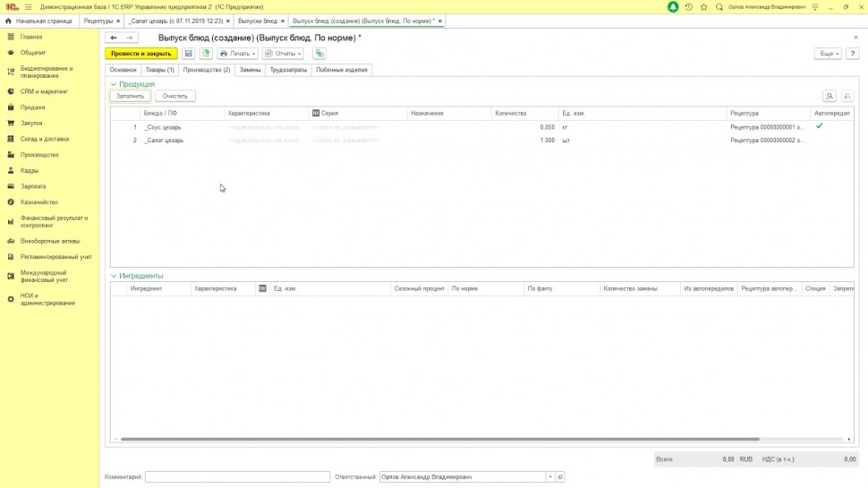
Task: Click the post document icon next to save
Action: tap(206, 54)
